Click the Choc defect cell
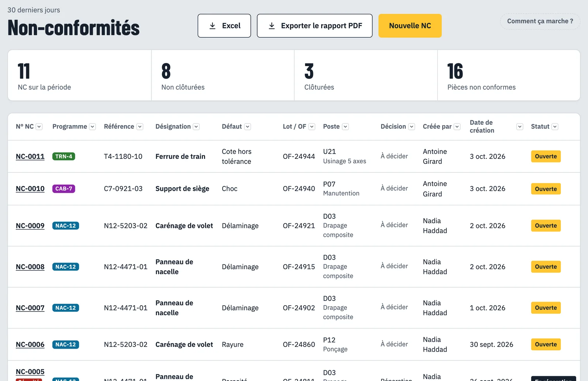588x381 pixels. tap(230, 189)
